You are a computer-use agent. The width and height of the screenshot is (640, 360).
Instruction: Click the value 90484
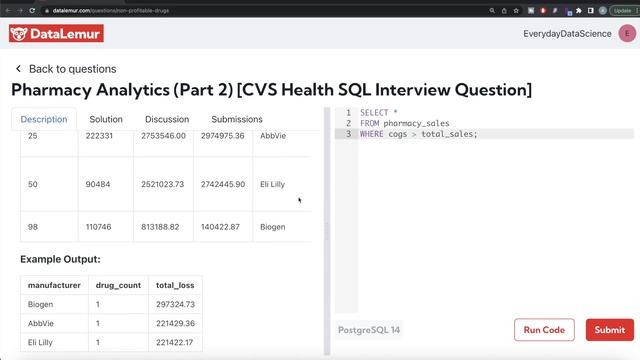(98, 184)
